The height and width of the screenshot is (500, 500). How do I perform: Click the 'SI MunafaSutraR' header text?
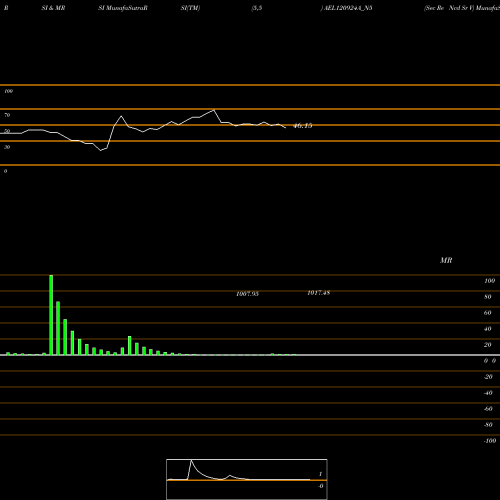123,8
